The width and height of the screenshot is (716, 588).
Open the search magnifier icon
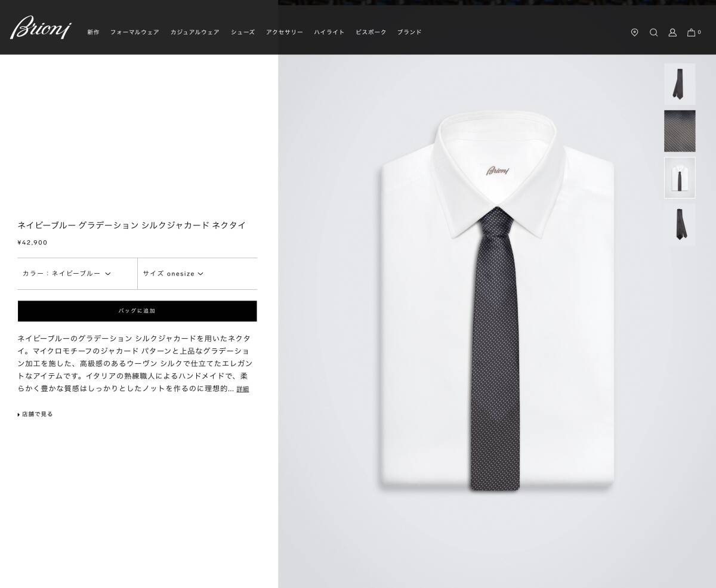point(653,32)
